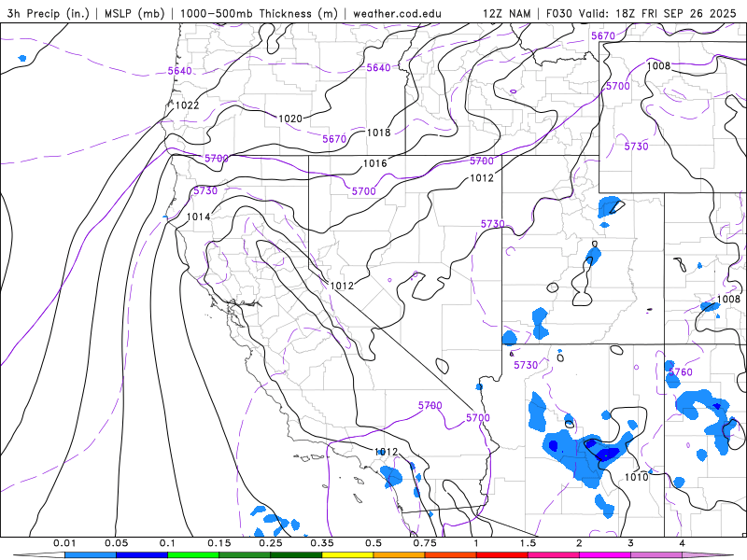Select the pink 1.5–2 legend swatch

[554, 554]
